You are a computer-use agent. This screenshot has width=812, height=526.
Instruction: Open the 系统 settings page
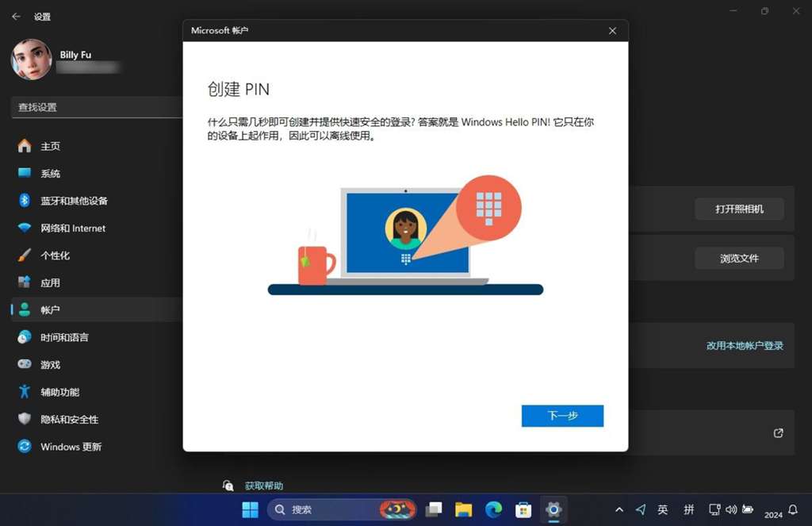pyautogui.click(x=97, y=173)
